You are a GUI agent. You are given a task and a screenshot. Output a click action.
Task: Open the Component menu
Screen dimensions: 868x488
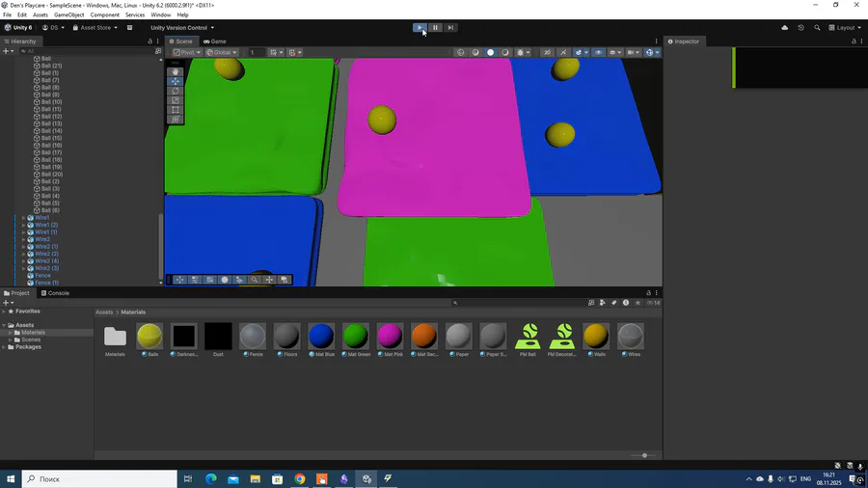104,14
